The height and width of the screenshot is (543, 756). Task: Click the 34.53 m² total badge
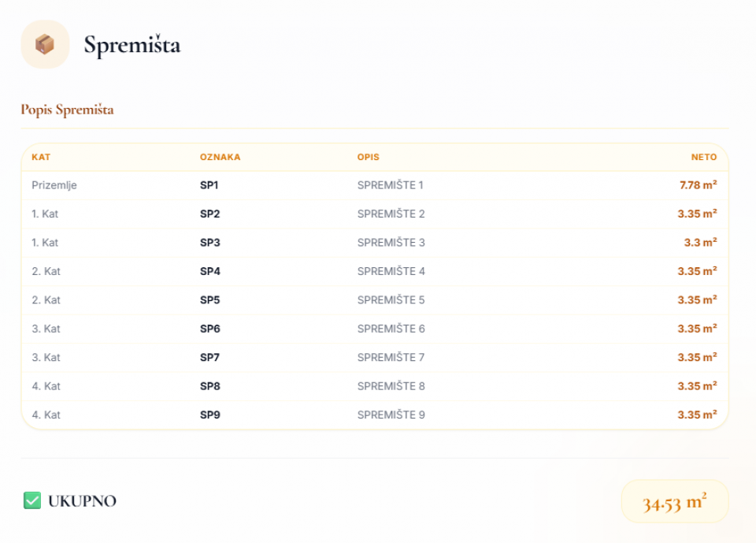(675, 501)
